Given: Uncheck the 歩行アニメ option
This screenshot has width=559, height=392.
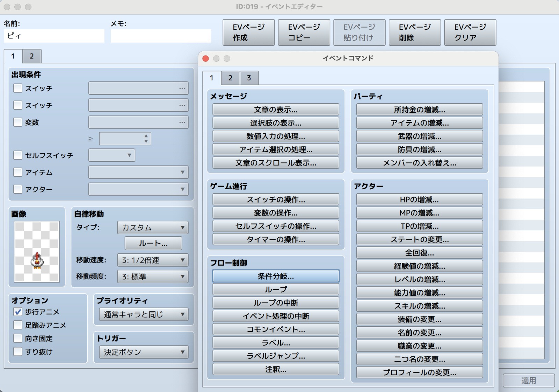Looking at the screenshot, I should (x=18, y=312).
